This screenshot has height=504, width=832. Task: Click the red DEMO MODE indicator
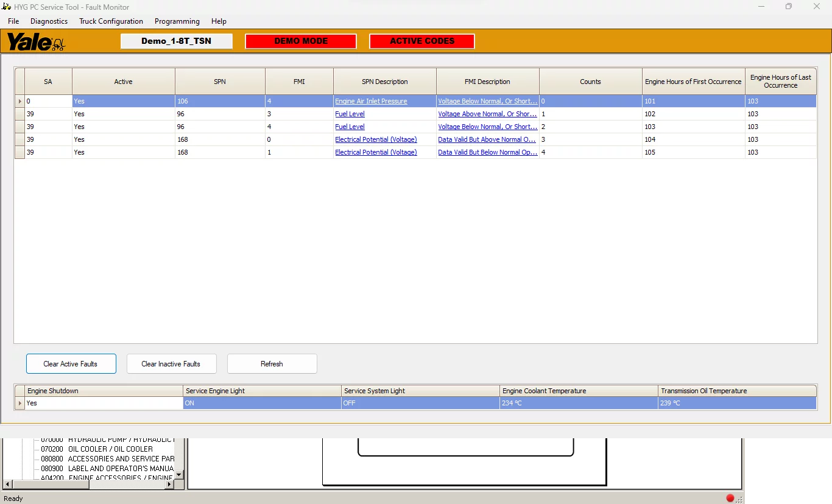(x=301, y=41)
